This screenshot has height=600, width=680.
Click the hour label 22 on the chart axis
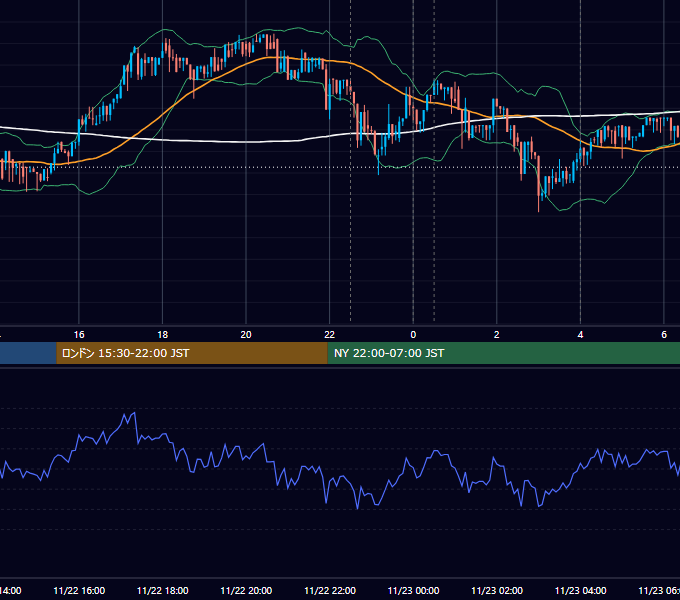330,335
